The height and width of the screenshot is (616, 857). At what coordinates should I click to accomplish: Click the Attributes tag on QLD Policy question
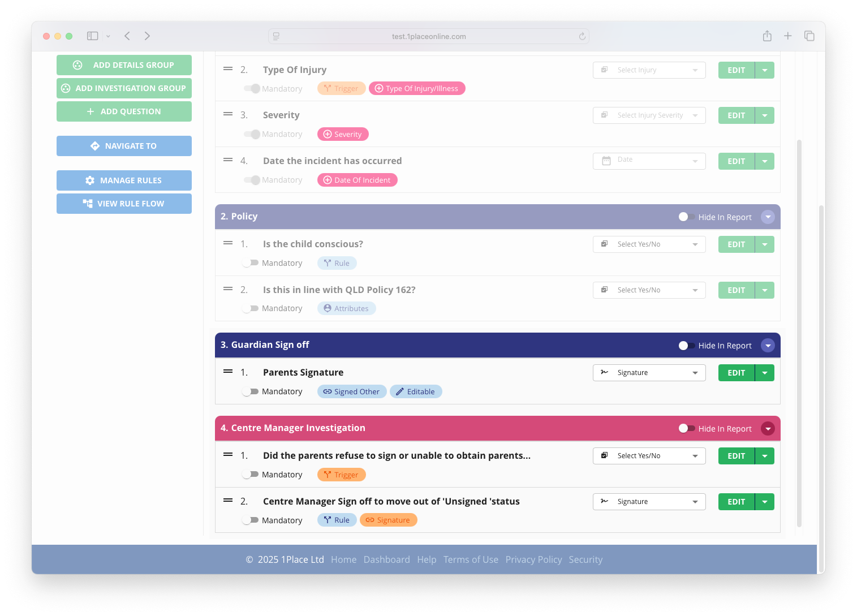coord(346,308)
